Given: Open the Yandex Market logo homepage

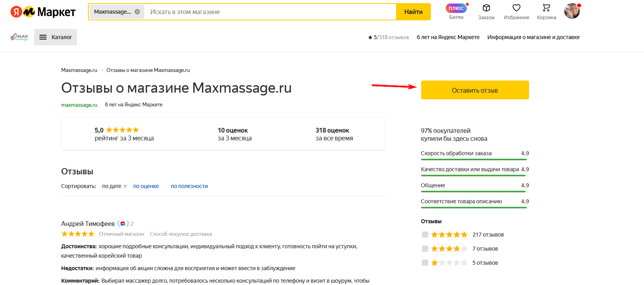Looking at the screenshot, I should click(43, 12).
